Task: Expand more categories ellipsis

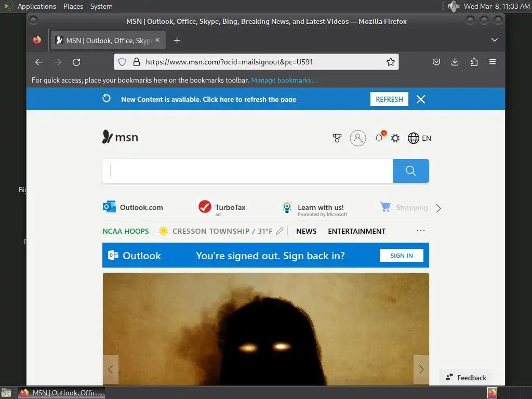Action: (x=421, y=231)
